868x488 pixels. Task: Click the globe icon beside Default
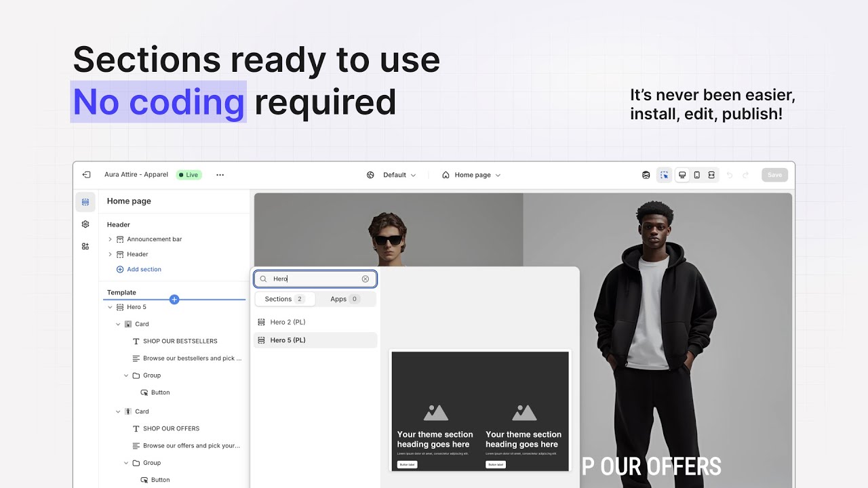[x=371, y=175]
